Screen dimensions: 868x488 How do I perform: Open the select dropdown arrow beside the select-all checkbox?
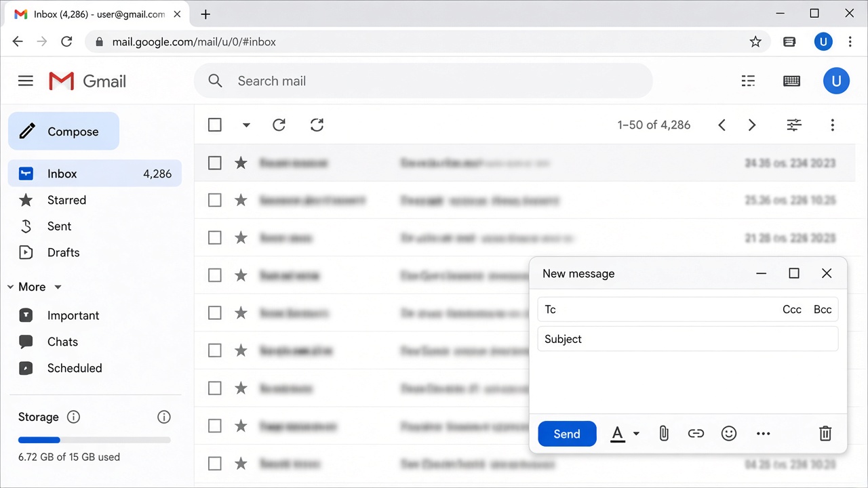coord(246,125)
